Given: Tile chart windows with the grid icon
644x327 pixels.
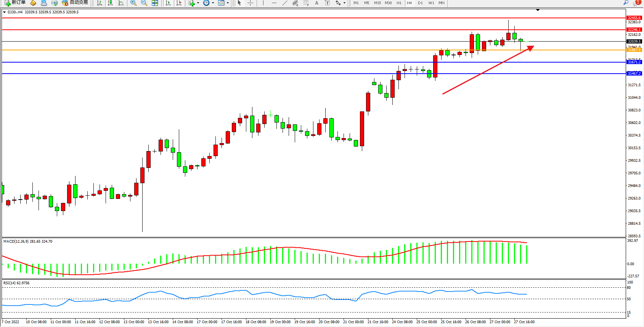Looking at the screenshot, I should pyautogui.click(x=155, y=3).
